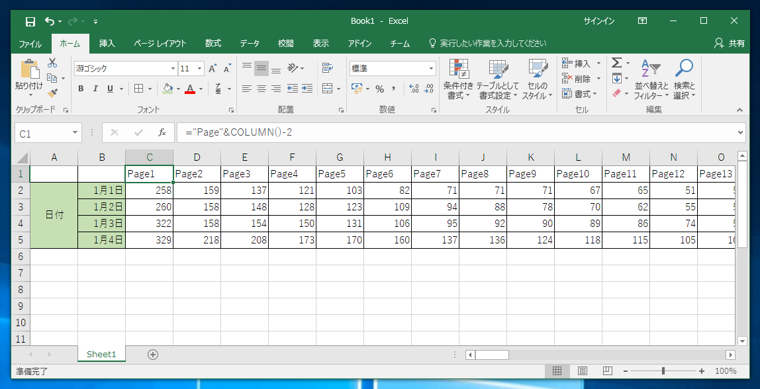Click the Undo arrow icon
The image size is (760, 389).
pos(49,21)
